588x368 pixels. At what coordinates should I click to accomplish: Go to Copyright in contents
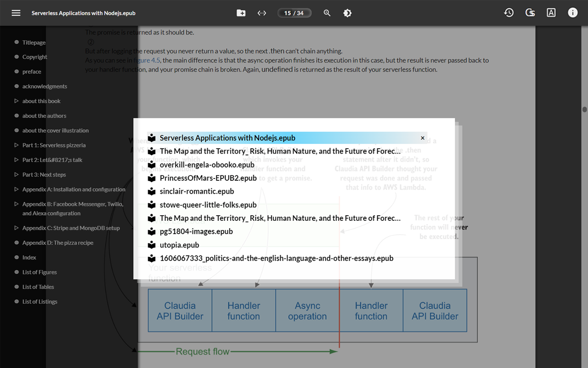click(35, 57)
